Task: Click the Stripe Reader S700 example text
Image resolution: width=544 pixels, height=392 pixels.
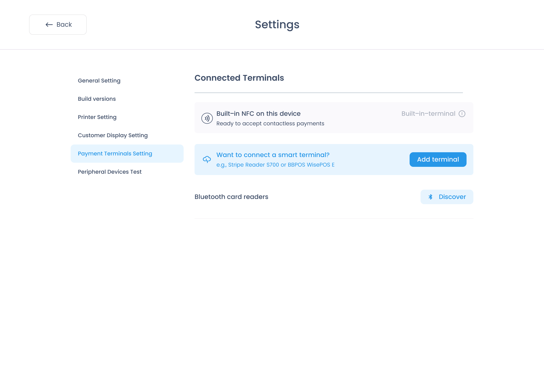Action: coord(275,165)
